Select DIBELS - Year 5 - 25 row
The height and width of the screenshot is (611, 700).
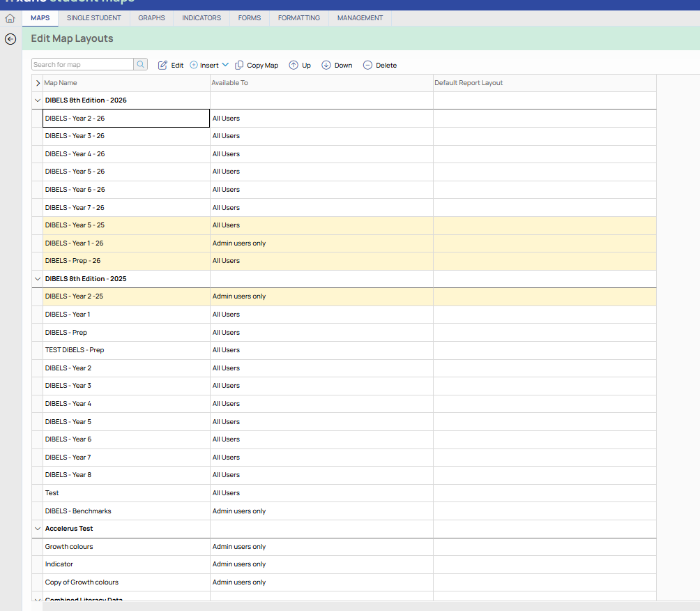pos(344,225)
